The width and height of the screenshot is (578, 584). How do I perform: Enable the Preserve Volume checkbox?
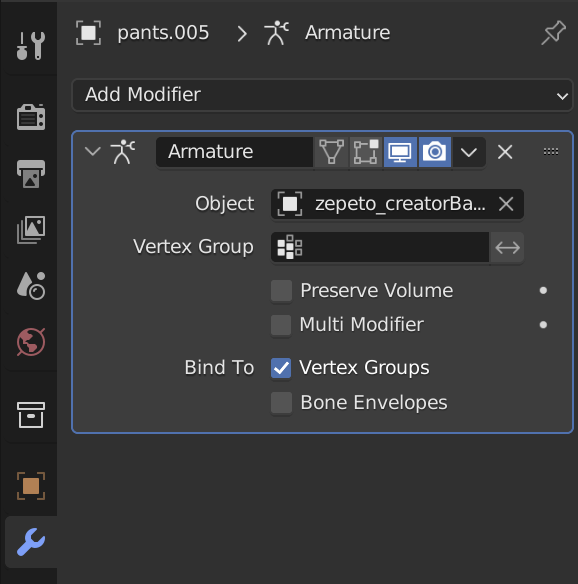(281, 291)
